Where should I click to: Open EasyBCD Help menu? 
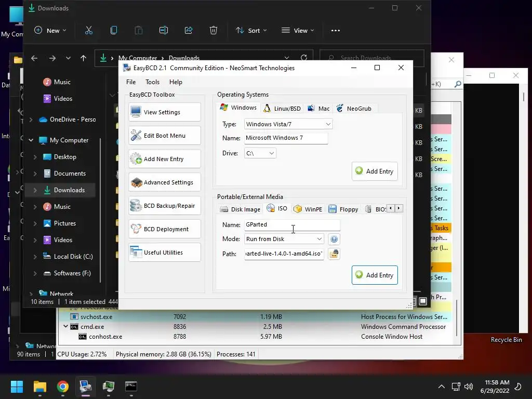(x=176, y=82)
